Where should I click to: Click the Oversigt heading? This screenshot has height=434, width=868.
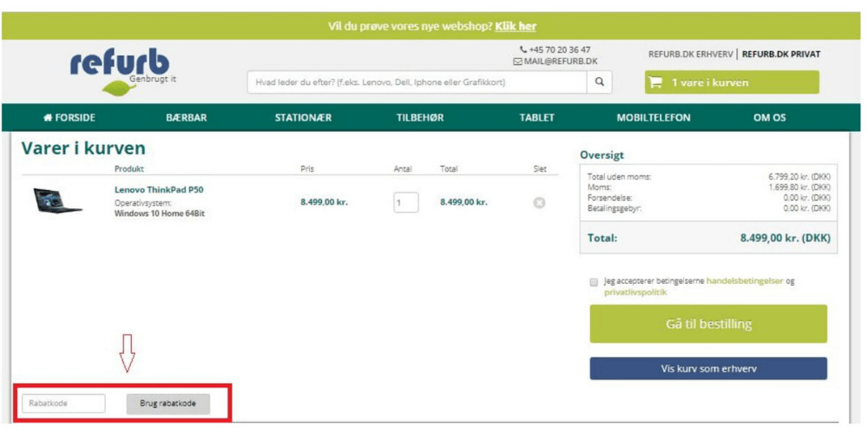click(x=602, y=155)
